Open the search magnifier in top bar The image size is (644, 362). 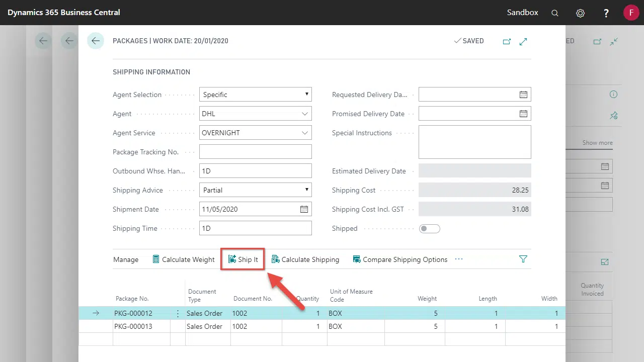[x=555, y=13]
